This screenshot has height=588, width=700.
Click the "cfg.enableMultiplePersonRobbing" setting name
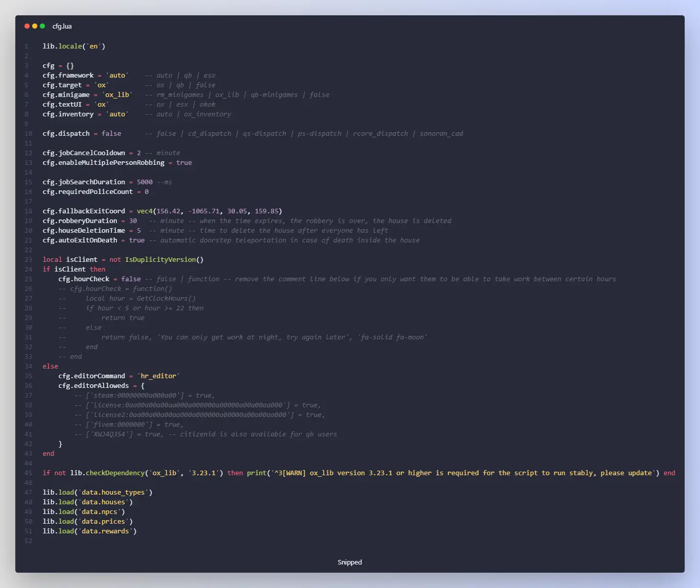point(104,162)
